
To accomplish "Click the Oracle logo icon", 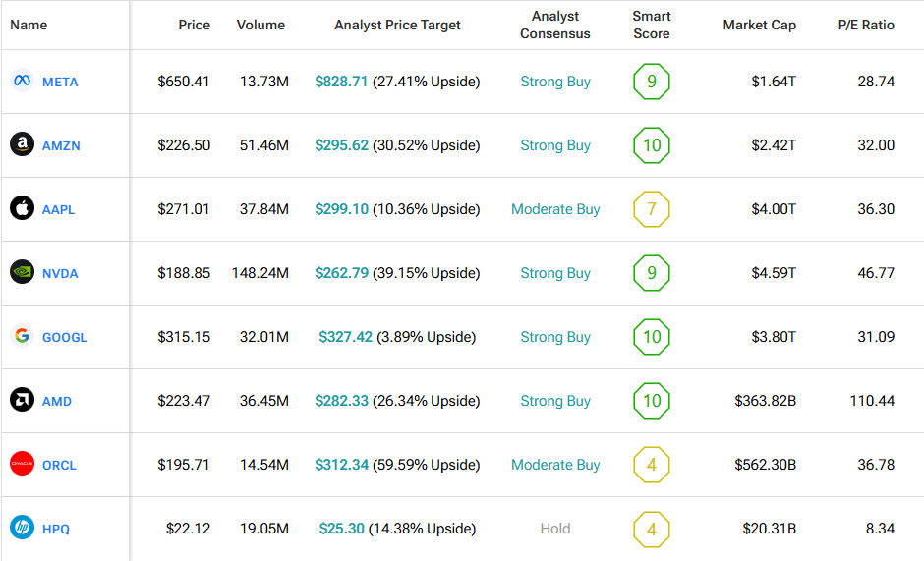I will (x=22, y=465).
